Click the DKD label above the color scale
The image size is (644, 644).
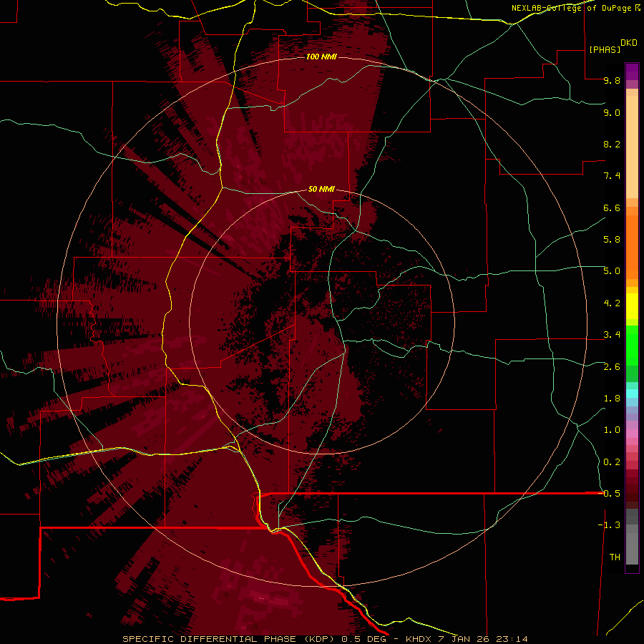click(629, 43)
